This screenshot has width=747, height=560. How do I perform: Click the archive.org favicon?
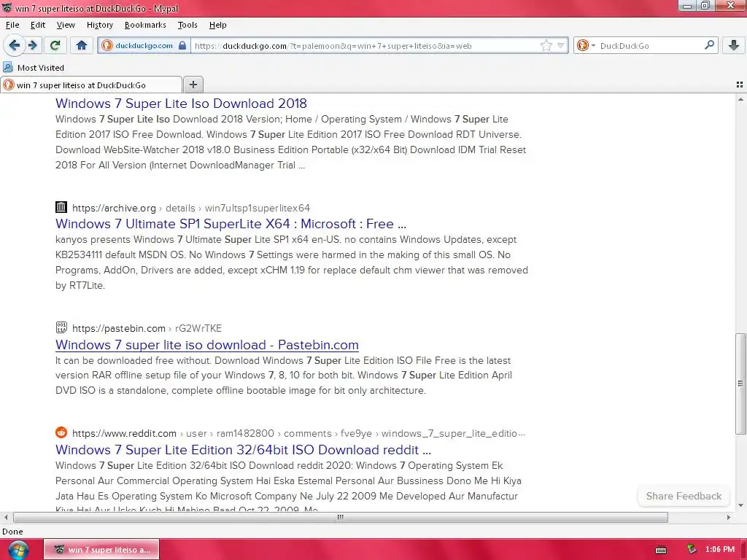61,207
